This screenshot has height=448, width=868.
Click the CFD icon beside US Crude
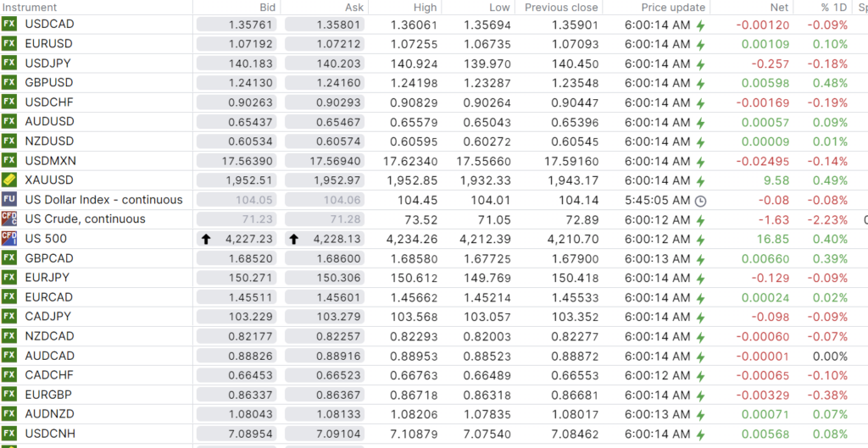coord(9,219)
